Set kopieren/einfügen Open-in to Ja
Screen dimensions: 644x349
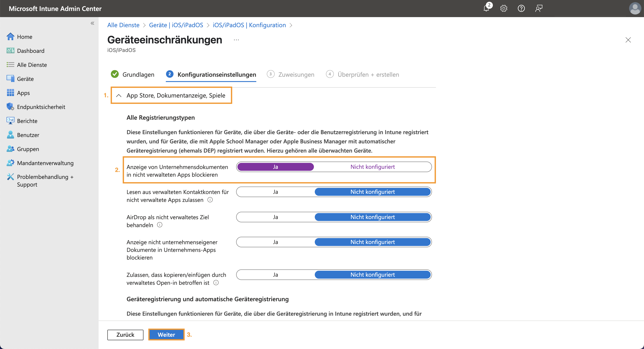275,274
